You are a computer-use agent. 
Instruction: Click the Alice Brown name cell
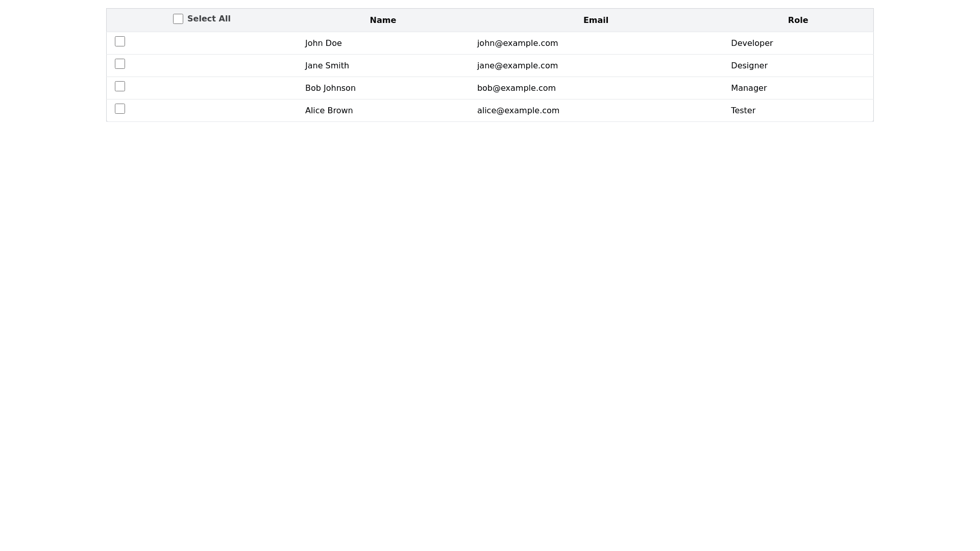coord(329,111)
